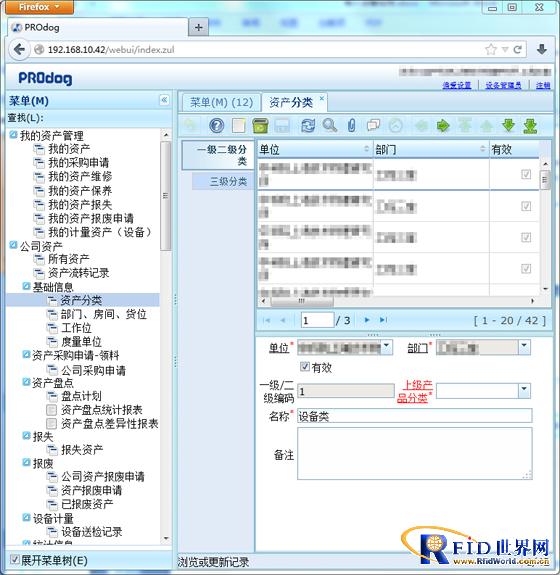Collapse 资产采购申请-领料 tree node
The height and width of the screenshot is (575, 560).
26,354
